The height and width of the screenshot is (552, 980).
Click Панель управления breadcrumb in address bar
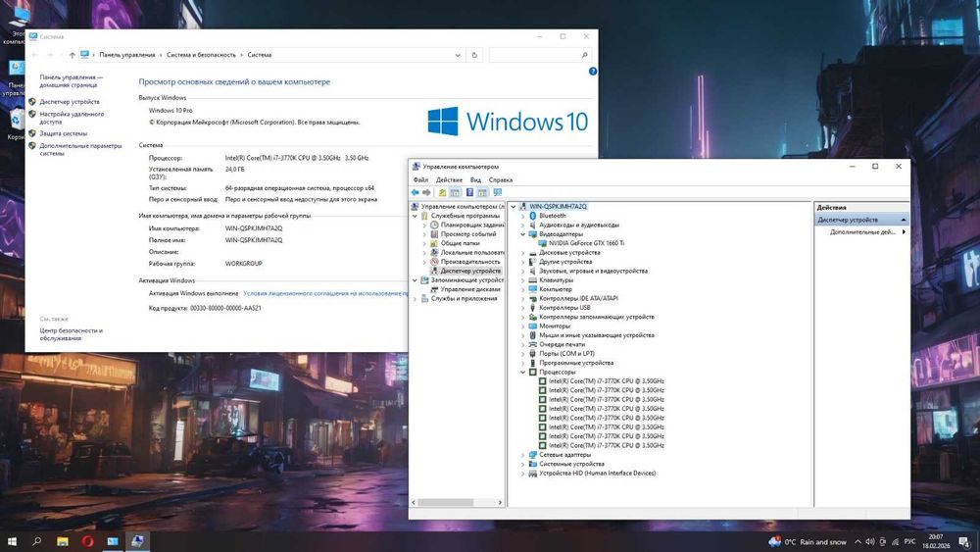pyautogui.click(x=126, y=55)
